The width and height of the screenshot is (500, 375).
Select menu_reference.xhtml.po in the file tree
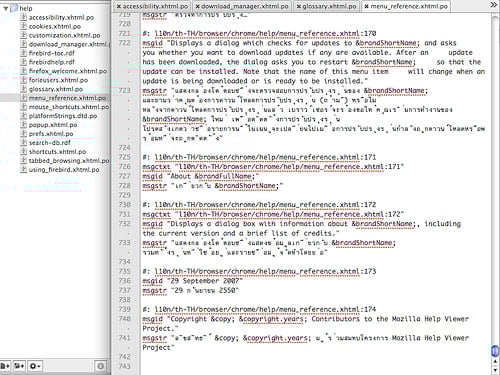(x=67, y=98)
